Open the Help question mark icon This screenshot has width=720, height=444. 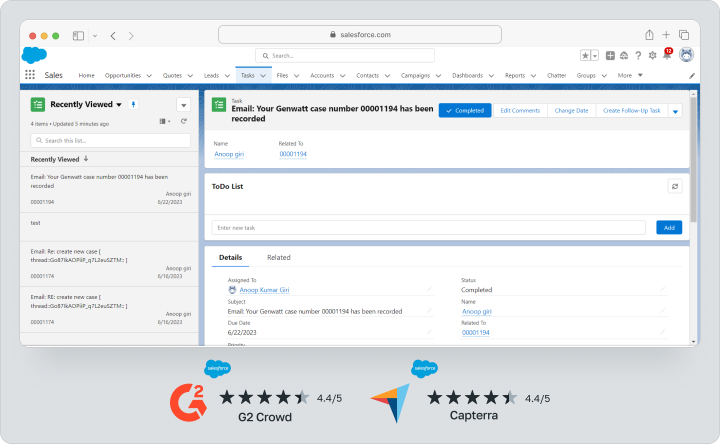(638, 56)
